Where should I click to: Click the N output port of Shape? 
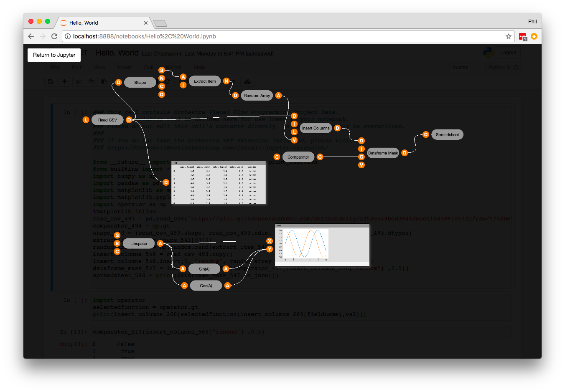[162, 78]
